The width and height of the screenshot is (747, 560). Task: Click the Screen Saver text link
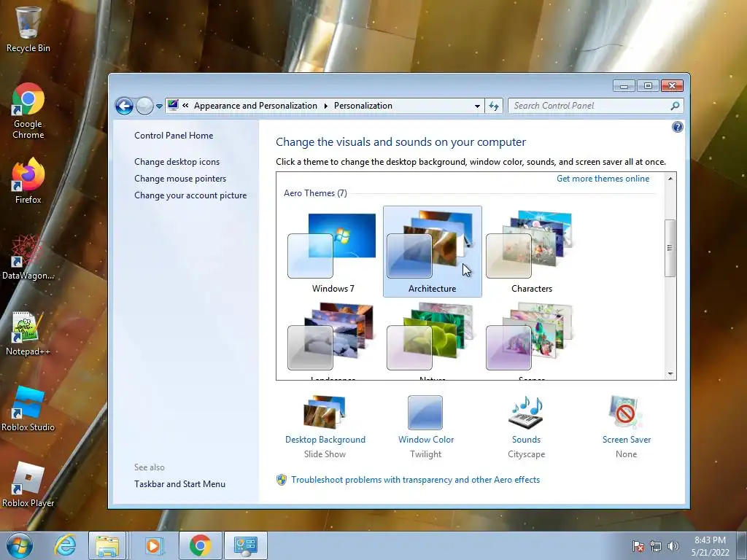[626, 440]
